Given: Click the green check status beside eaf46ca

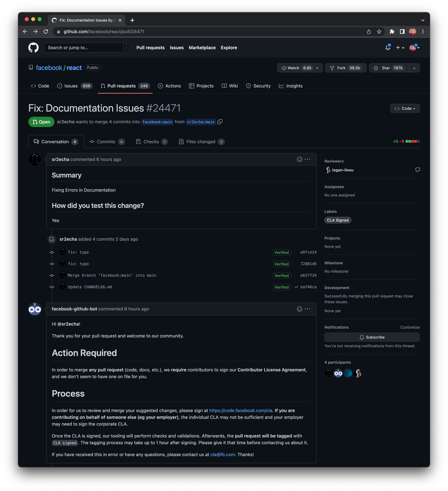Looking at the screenshot, I should (296, 287).
